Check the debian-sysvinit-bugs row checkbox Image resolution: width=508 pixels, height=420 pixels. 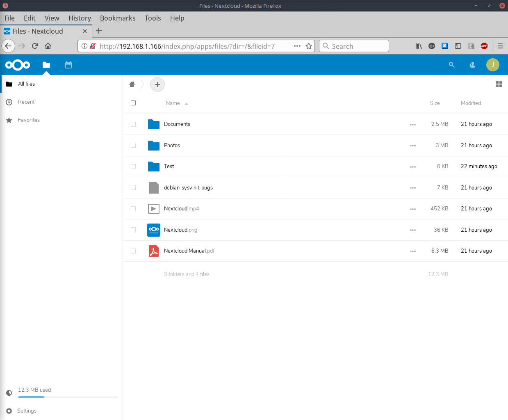coord(133,187)
